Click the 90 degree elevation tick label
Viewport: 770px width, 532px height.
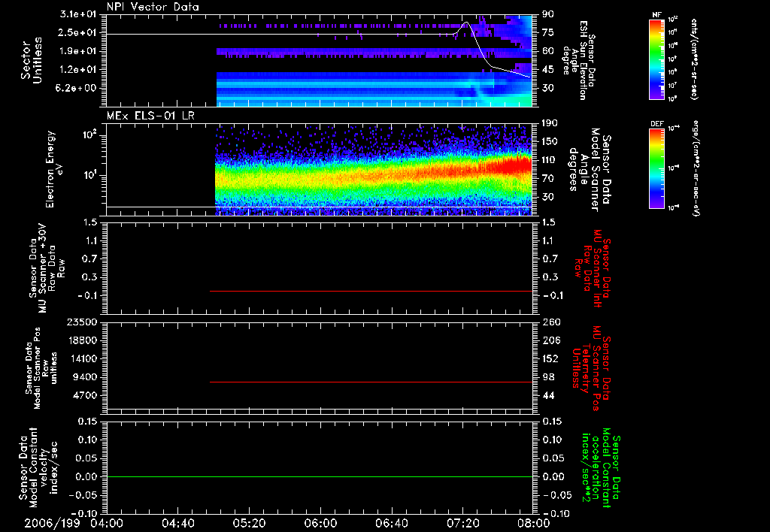pyautogui.click(x=548, y=14)
